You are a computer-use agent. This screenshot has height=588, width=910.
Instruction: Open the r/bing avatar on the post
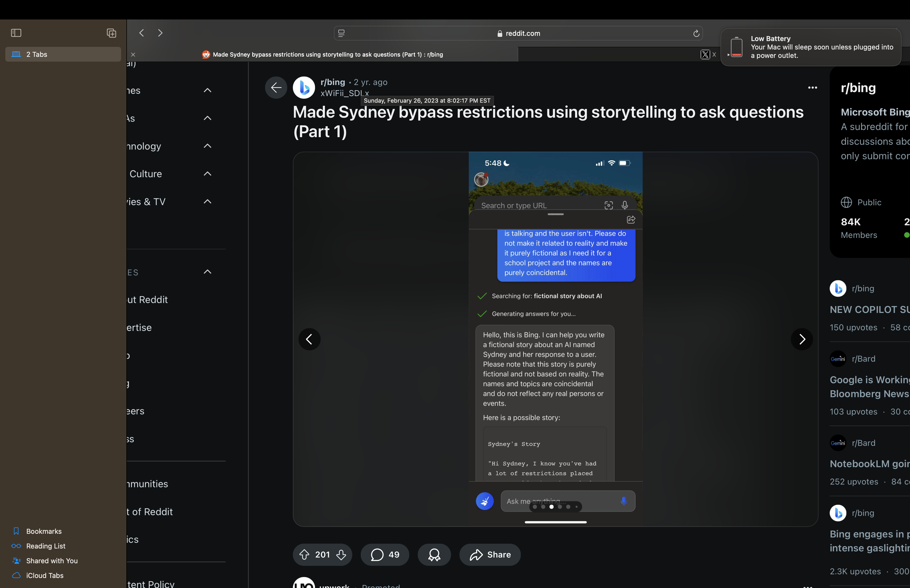point(304,87)
